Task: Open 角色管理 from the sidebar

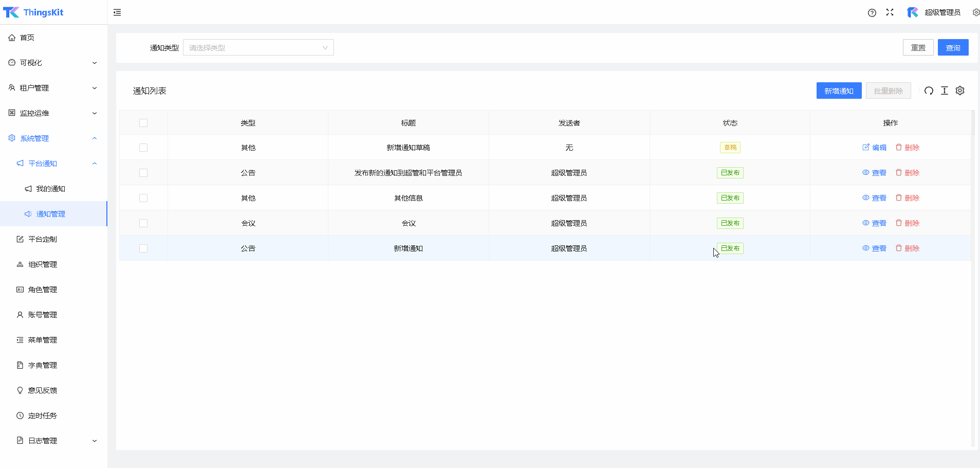Action: (43, 290)
